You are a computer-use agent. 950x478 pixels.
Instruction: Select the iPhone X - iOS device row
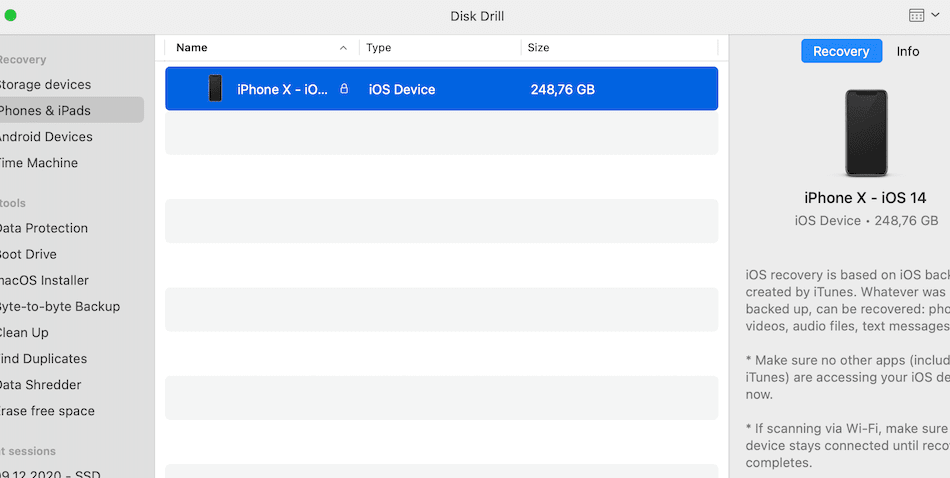pyautogui.click(x=442, y=88)
